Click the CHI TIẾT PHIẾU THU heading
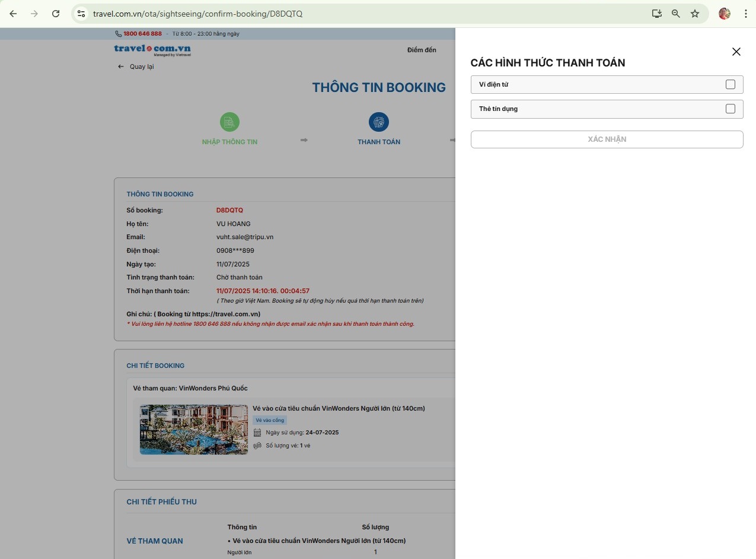756x559 pixels. 161,501
